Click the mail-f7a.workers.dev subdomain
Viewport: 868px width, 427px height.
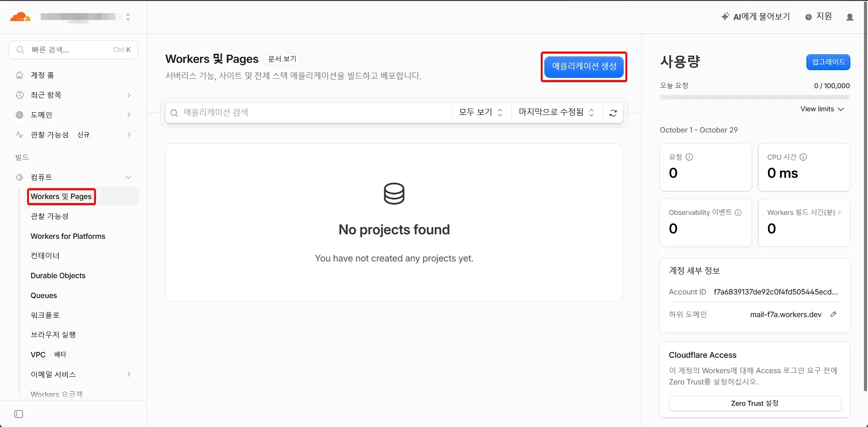(x=786, y=314)
